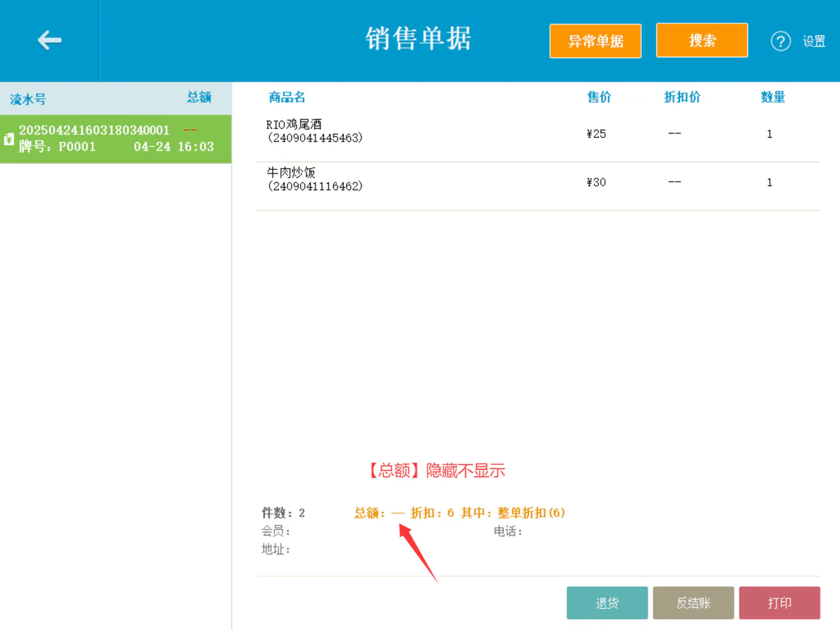Screen dimensions: 840x630
Task: Click the 反结账 reverse checkout button
Action: (693, 602)
